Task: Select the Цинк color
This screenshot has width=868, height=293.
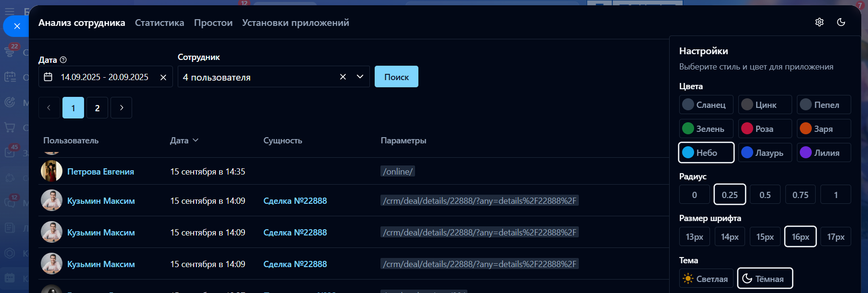Action: pyautogui.click(x=765, y=105)
